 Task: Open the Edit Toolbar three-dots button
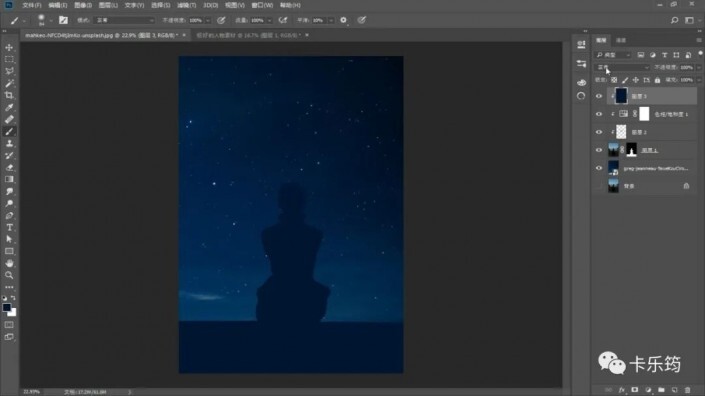click(9, 287)
